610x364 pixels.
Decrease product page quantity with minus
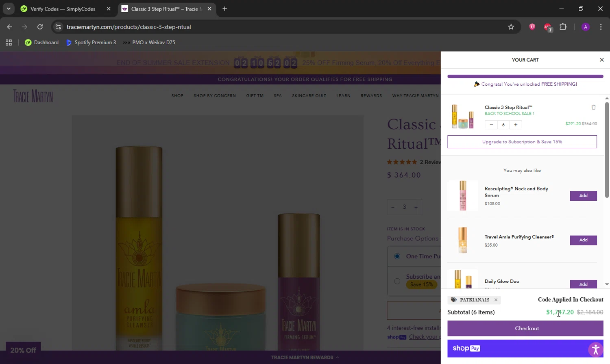pos(393,207)
